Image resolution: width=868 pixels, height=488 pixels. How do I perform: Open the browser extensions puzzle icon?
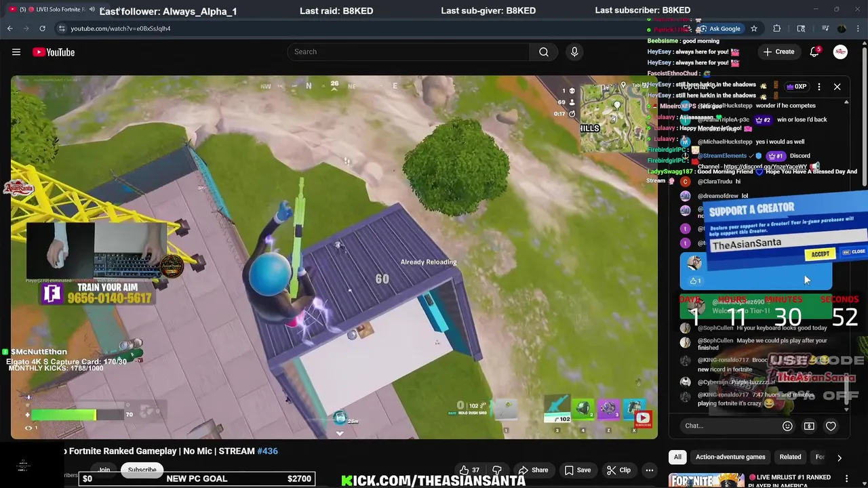click(x=777, y=28)
